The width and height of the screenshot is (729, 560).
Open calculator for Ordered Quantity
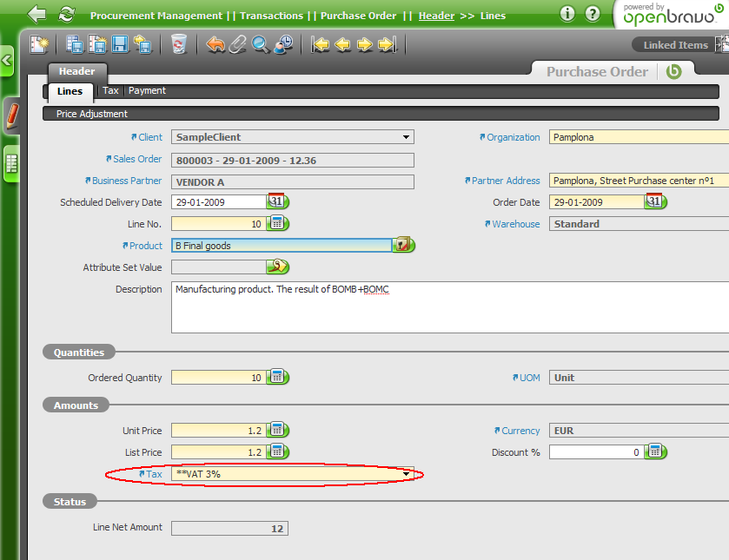coord(277,378)
